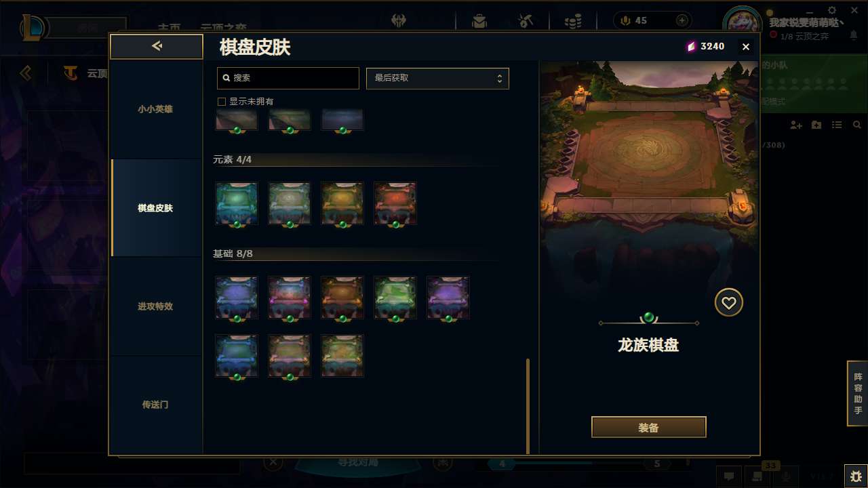Click the bug report icon at bottom right
The image size is (868, 488).
[856, 476]
